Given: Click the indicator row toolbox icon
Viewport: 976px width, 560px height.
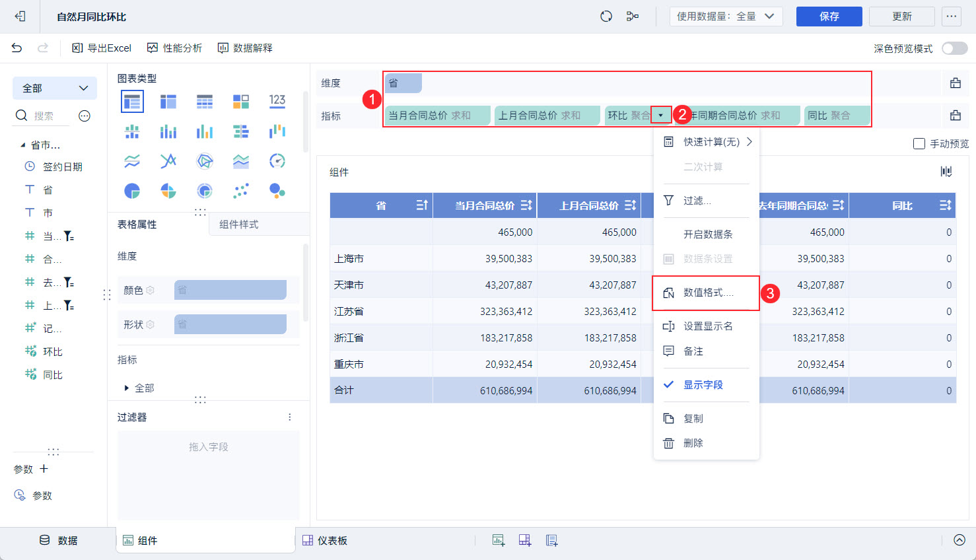Looking at the screenshot, I should 956,116.
